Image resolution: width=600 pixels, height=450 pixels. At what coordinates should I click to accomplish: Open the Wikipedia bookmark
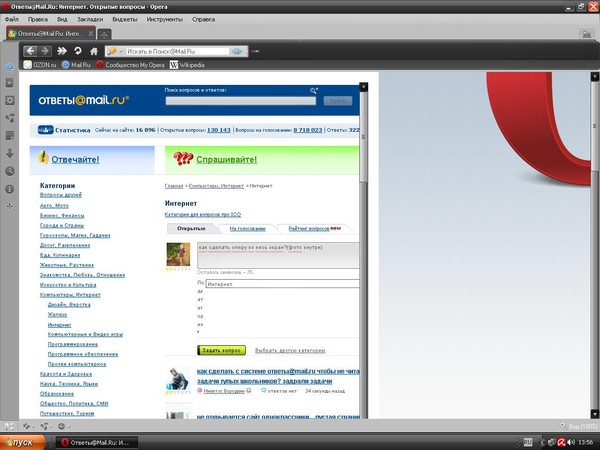coord(187,65)
